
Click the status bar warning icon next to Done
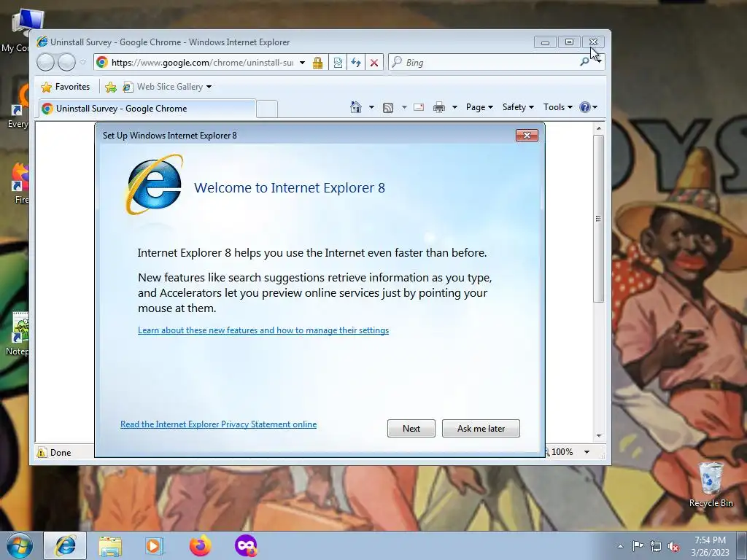click(x=42, y=452)
